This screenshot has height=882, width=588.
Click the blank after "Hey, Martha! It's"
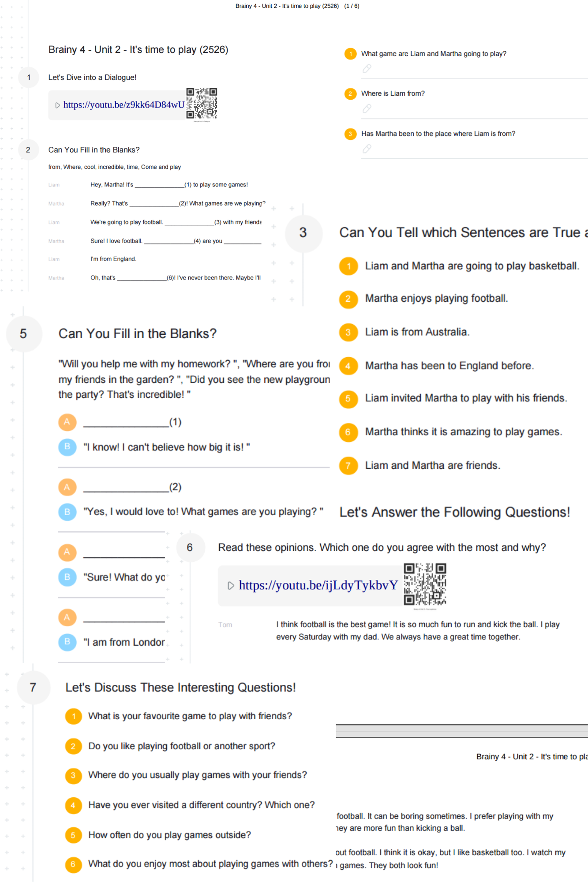pos(159,185)
